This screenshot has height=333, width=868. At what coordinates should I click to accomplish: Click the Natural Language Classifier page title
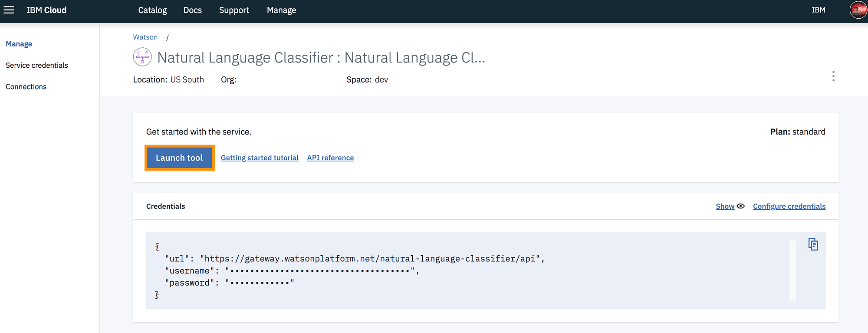[321, 57]
